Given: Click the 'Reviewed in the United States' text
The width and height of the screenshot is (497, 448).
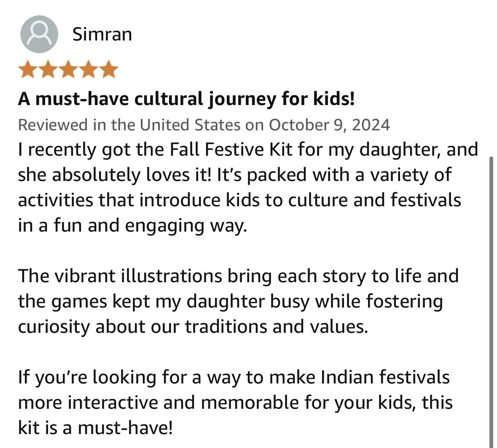Looking at the screenshot, I should tap(129, 125).
